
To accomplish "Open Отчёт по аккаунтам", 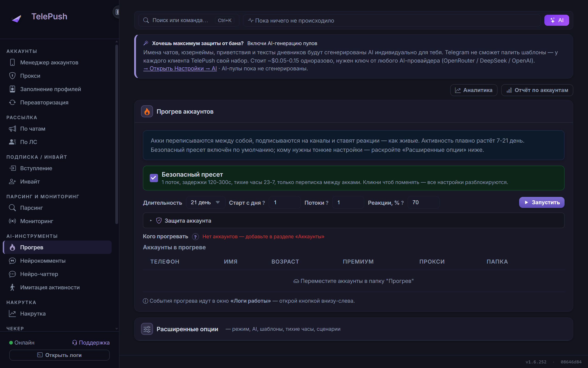I will click(537, 90).
